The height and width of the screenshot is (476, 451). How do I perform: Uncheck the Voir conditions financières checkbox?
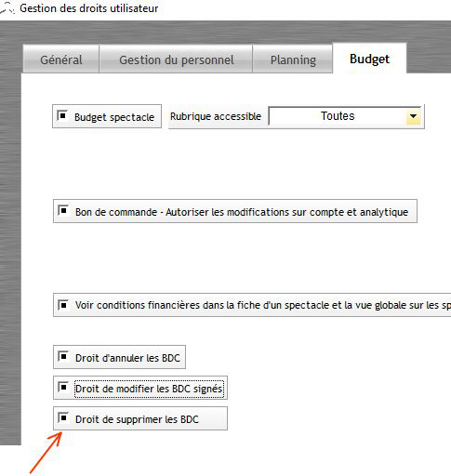coord(63,305)
